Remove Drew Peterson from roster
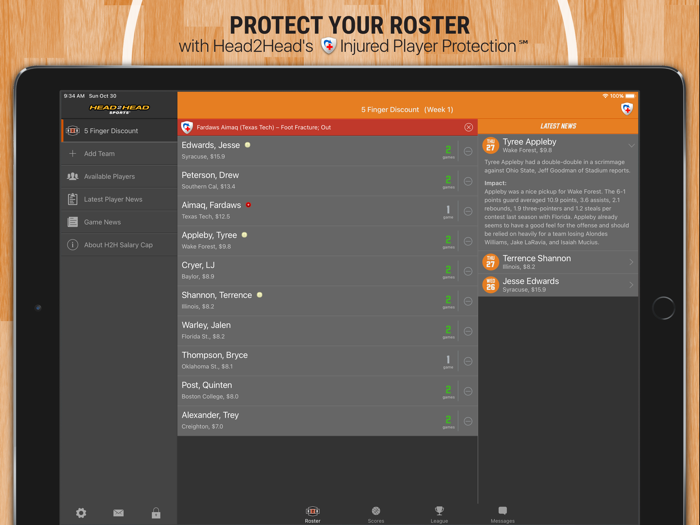The image size is (700, 525). coord(468,181)
